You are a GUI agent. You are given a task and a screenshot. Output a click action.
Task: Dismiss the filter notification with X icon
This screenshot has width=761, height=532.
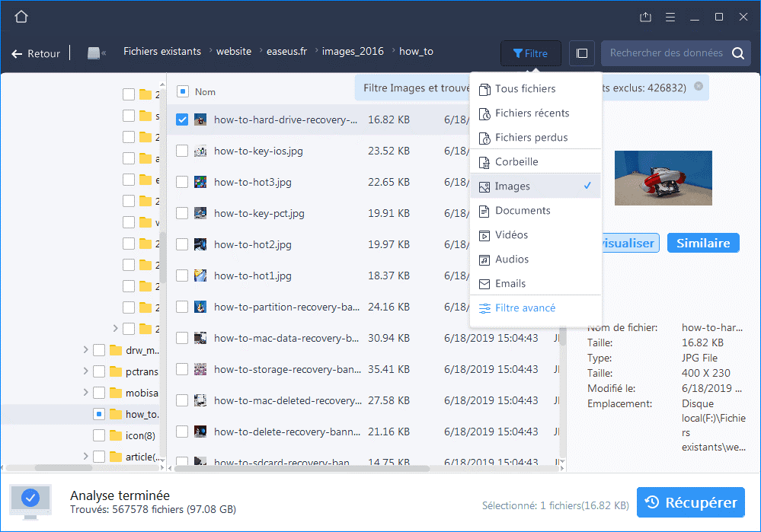coord(699,87)
